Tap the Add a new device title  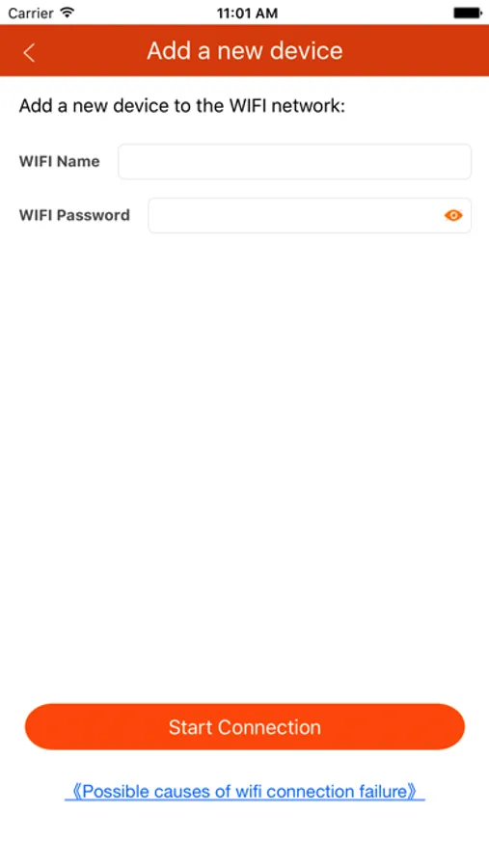(245, 51)
